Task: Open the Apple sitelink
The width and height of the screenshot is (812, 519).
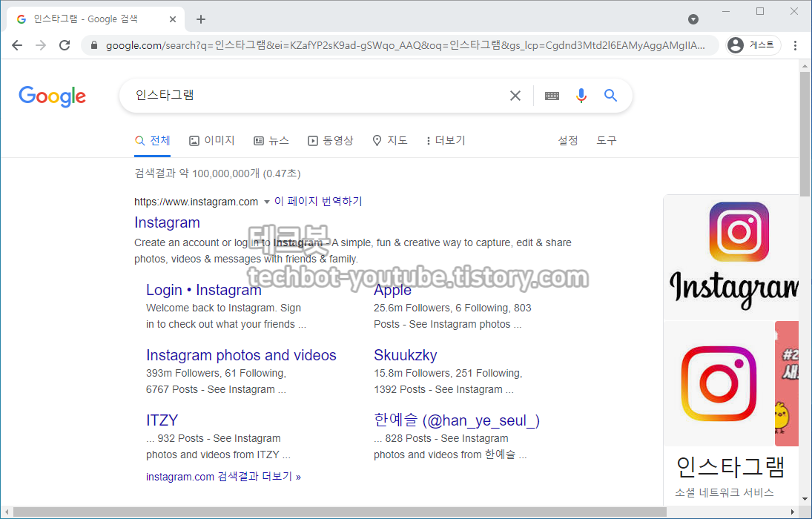Action: (392, 290)
